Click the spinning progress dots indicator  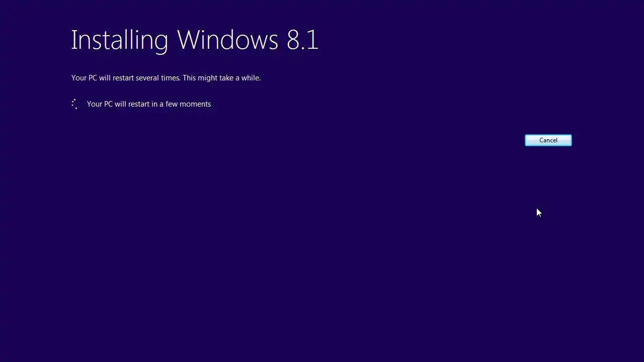pos(74,104)
